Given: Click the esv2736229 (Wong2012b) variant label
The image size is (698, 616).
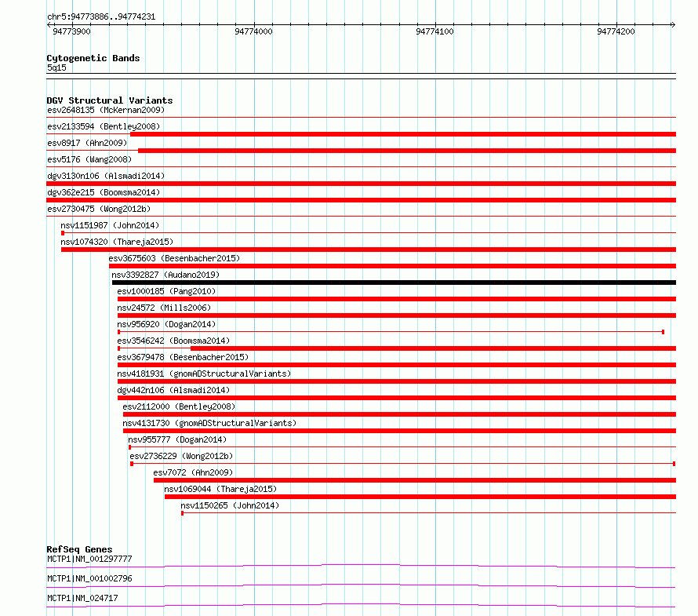Looking at the screenshot, I should 182,456.
